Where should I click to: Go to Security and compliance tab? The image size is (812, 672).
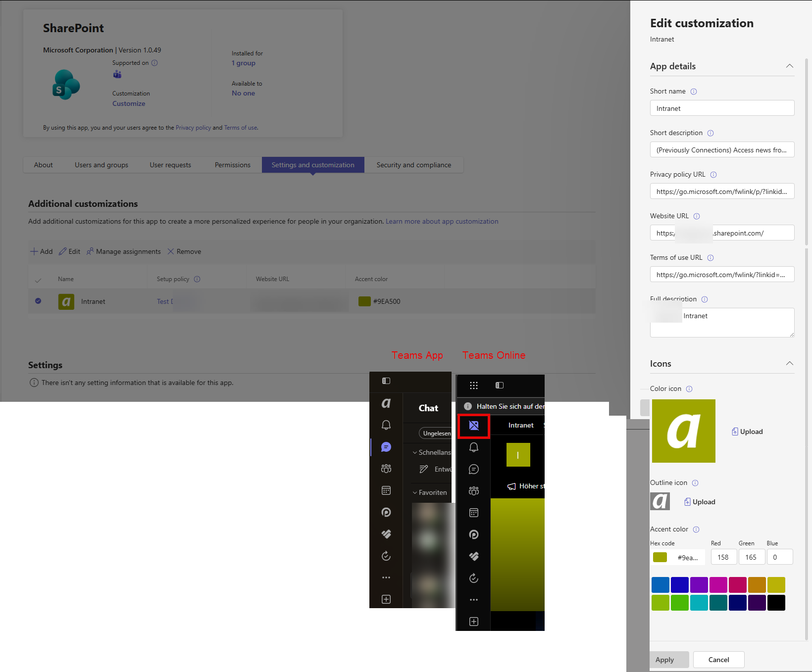click(x=414, y=165)
